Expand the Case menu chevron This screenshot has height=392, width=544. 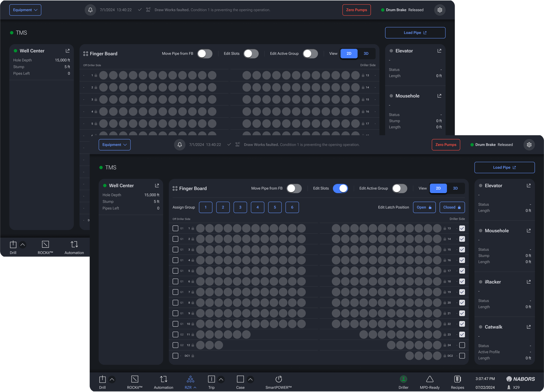click(x=250, y=379)
